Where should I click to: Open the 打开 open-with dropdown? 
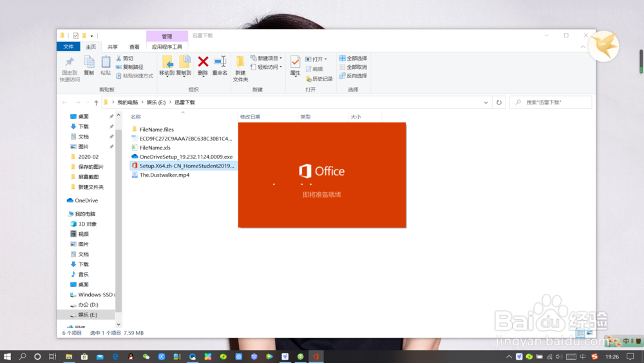point(316,59)
